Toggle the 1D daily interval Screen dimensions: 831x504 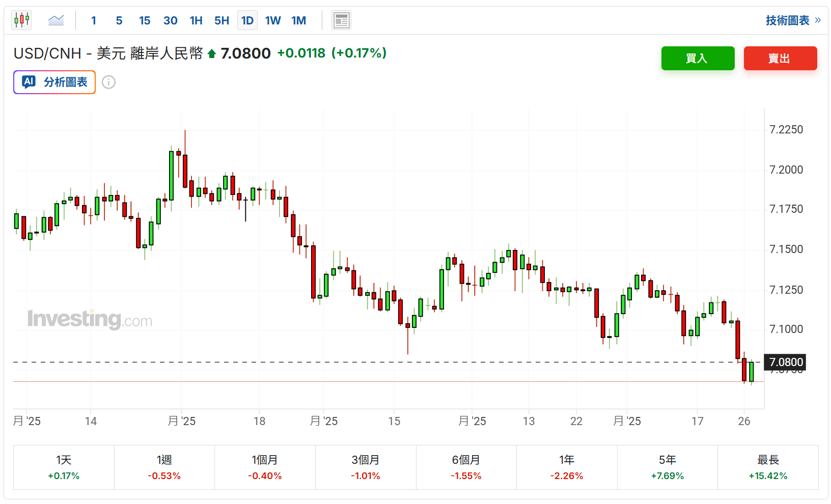(247, 20)
